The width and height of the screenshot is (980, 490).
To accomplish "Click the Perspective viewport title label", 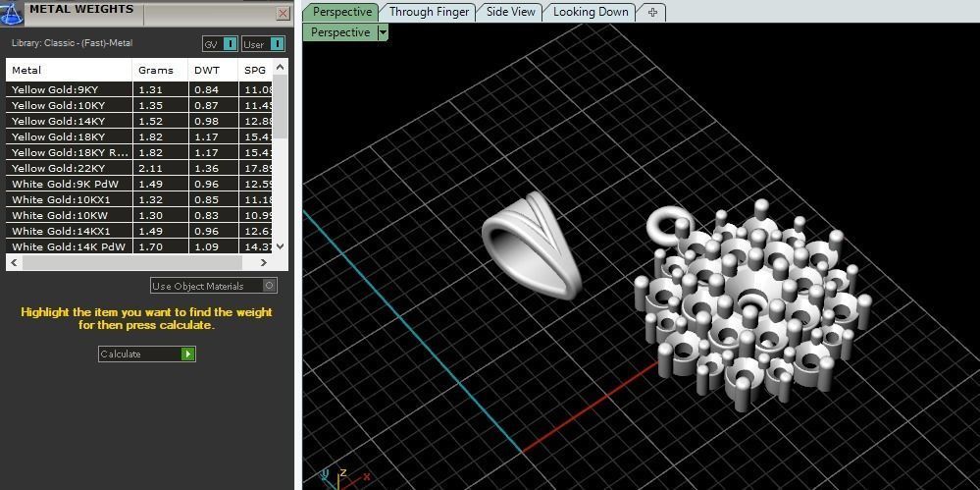I will pyautogui.click(x=340, y=32).
